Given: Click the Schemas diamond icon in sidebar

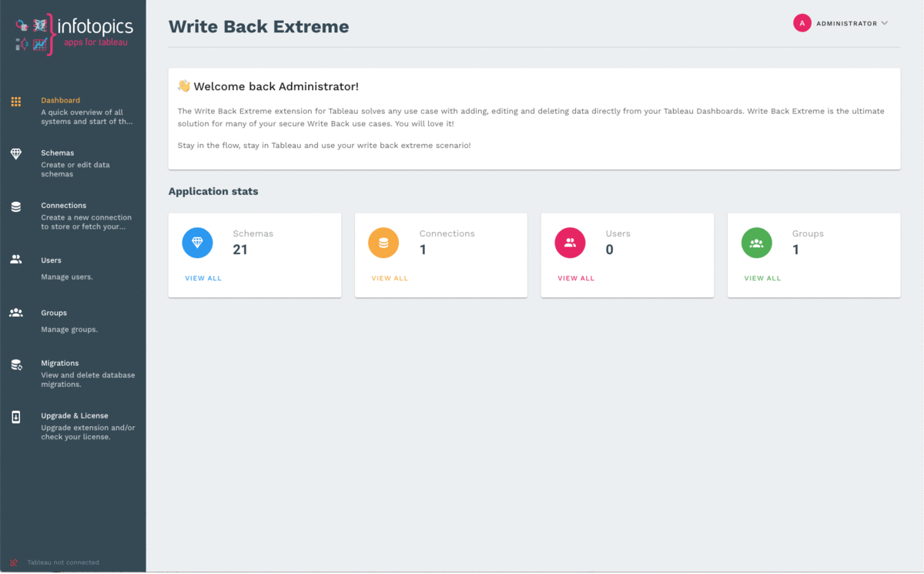Looking at the screenshot, I should 15,154.
